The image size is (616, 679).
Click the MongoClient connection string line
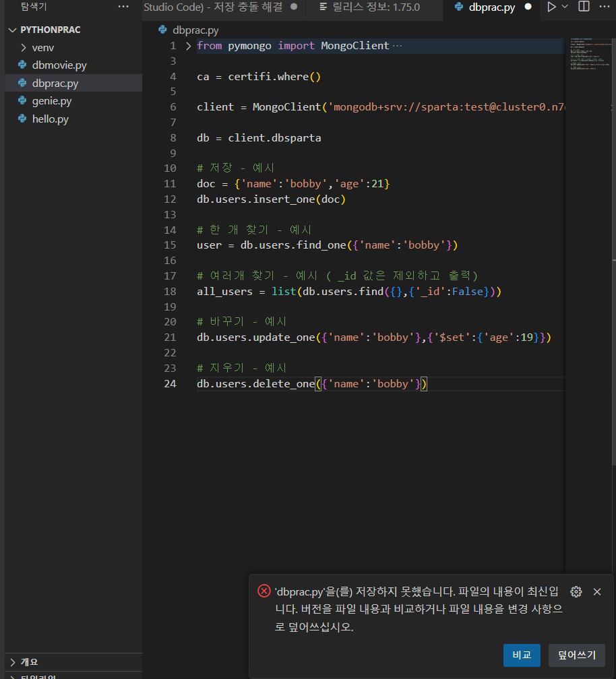pos(380,107)
